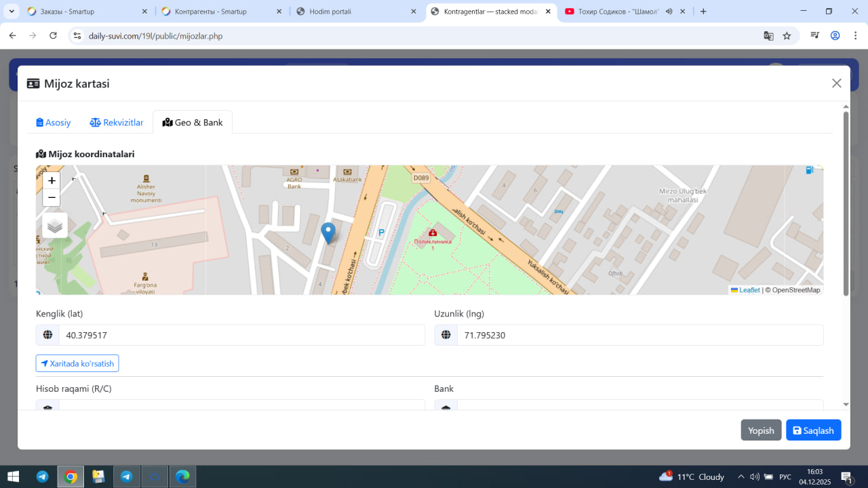Switch to the Asosiy tab
Image resolution: width=868 pixels, height=488 pixels.
[x=54, y=123]
